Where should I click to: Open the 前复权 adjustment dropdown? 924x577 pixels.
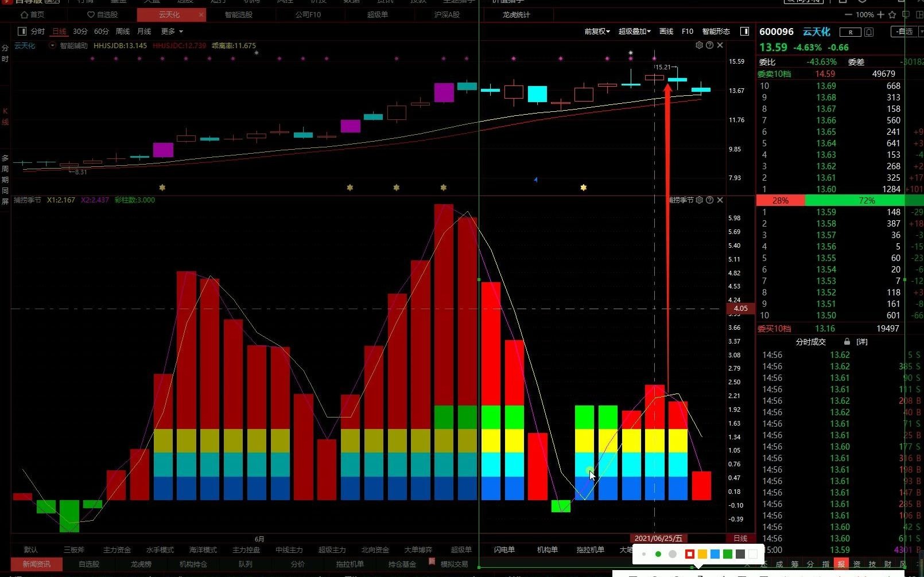(597, 32)
